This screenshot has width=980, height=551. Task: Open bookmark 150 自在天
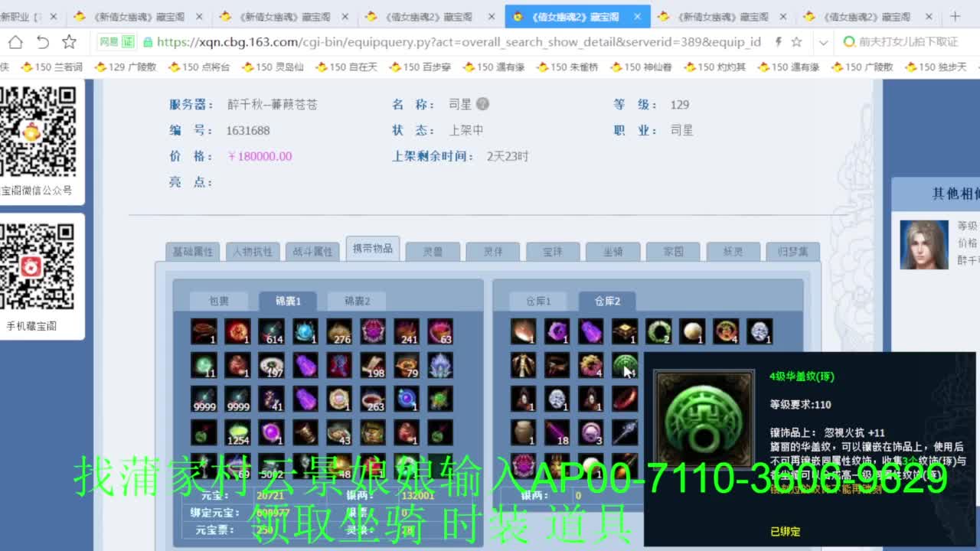click(346, 67)
